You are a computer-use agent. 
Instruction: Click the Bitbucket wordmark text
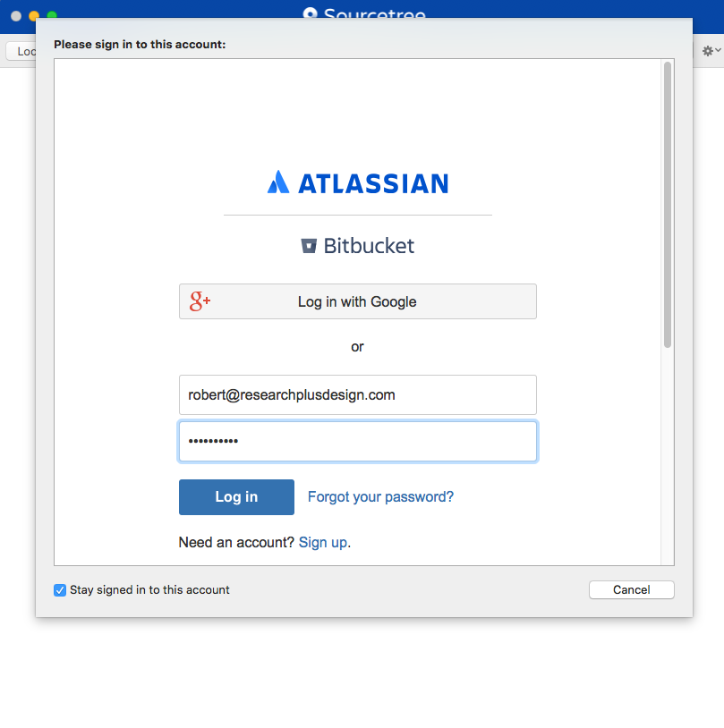[x=369, y=246]
